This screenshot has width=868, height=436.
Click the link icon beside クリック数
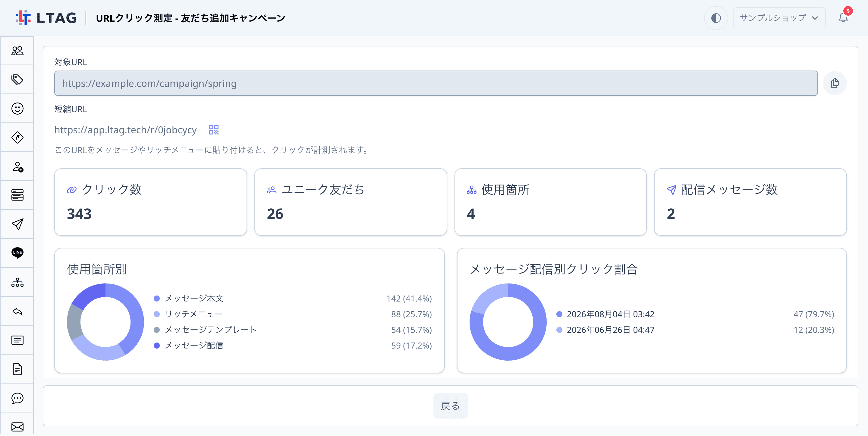[x=71, y=190]
